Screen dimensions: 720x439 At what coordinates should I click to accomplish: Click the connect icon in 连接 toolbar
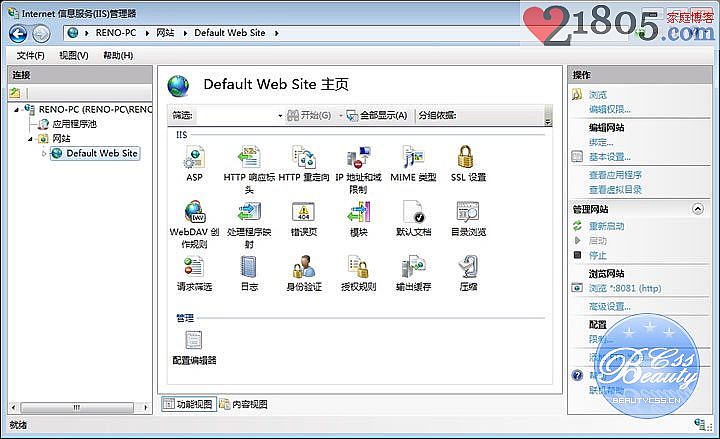coord(15,93)
